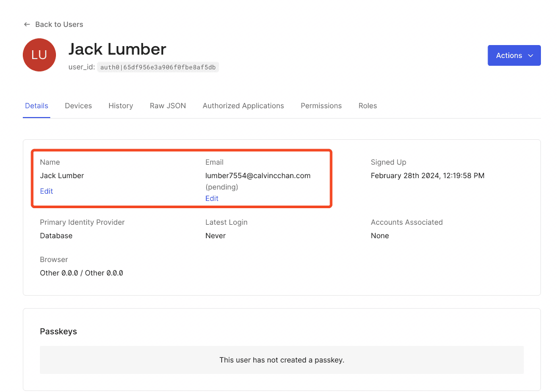Click the LU user avatar
Screen dimensions: 557x392
[x=39, y=55]
